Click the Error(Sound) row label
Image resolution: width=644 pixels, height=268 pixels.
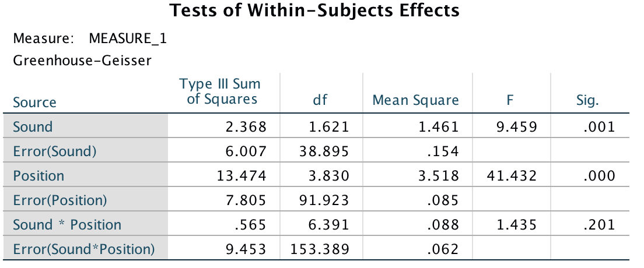[x=54, y=151]
